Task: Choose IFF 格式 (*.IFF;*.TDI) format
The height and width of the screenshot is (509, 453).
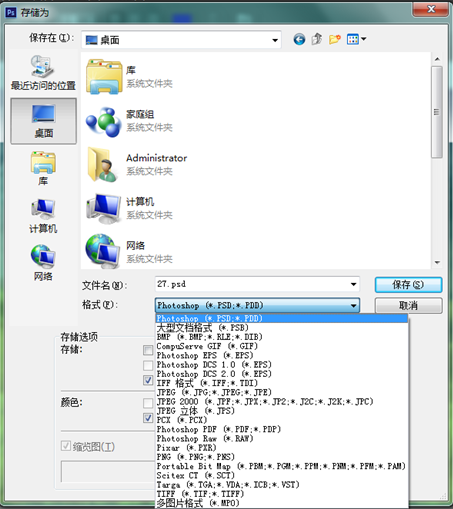Action: point(282,383)
